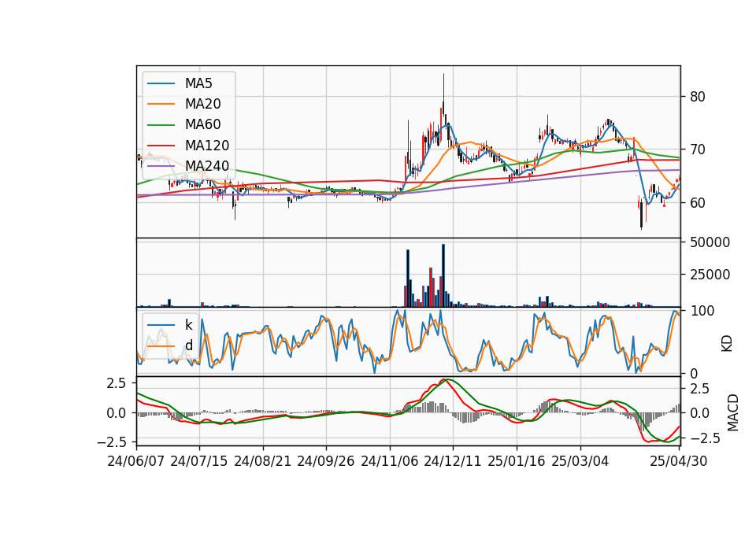
Task: Click the 24/12/11 date axis label
Action: click(453, 461)
